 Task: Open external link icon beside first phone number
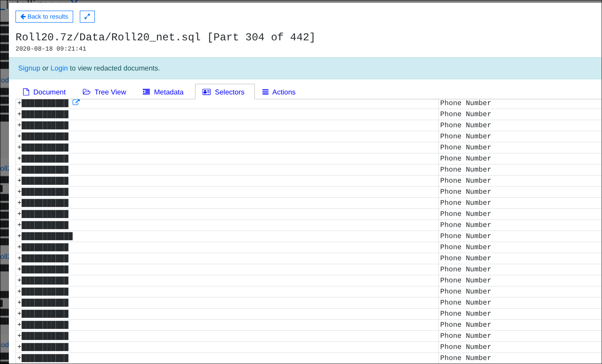[76, 102]
